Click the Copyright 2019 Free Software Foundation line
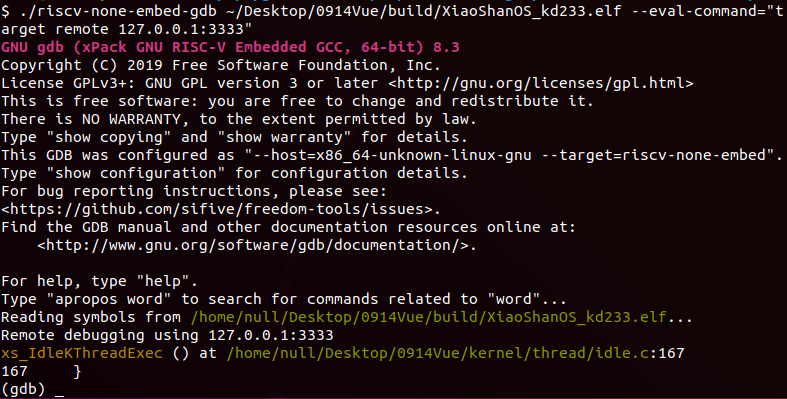Image resolution: width=787 pixels, height=399 pixels. pos(221,65)
